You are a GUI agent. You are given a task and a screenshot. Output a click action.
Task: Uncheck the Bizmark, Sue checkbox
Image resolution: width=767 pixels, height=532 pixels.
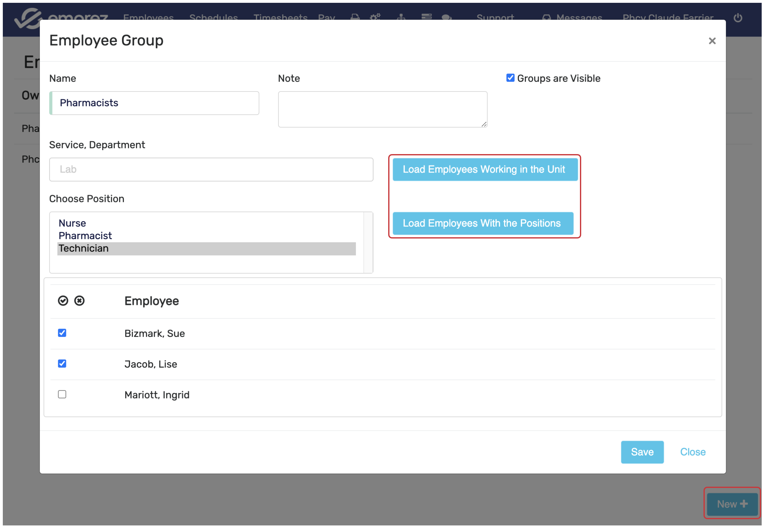point(62,333)
